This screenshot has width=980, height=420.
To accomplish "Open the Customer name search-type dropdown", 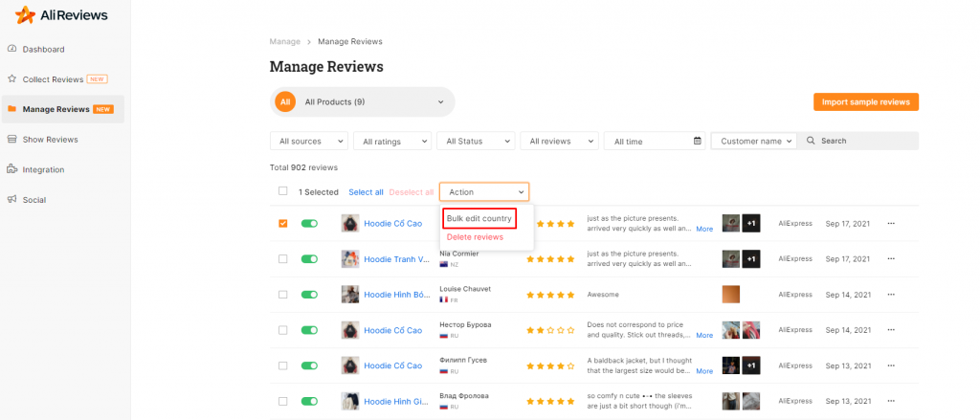I will tap(754, 142).
